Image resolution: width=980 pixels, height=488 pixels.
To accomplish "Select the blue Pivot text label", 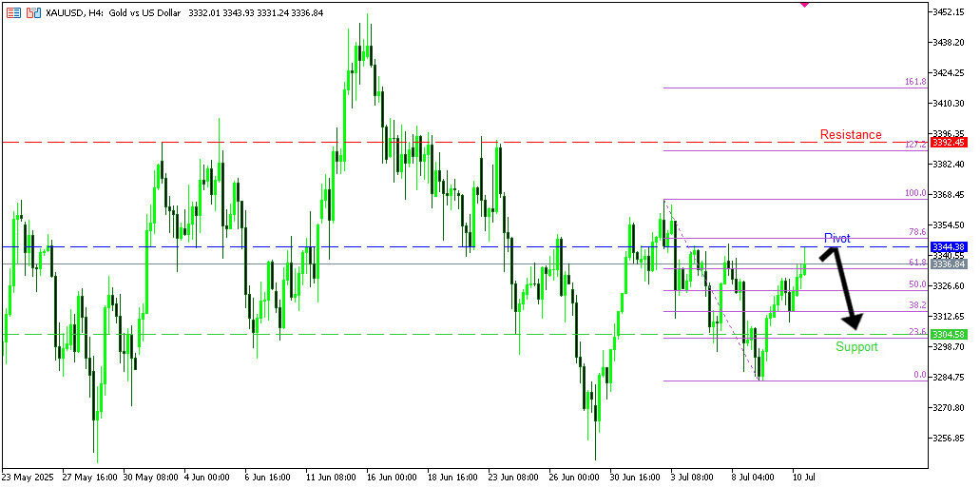I will [x=836, y=238].
